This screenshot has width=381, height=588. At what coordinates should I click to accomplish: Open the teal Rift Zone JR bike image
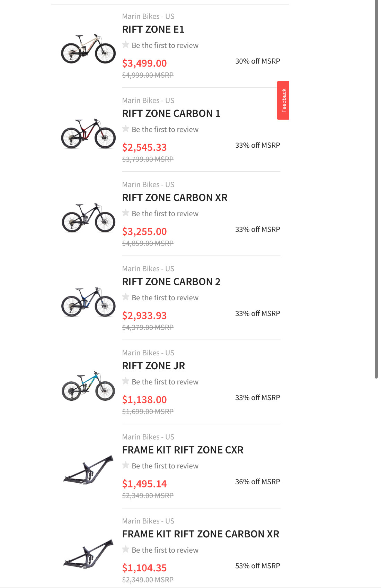(88, 386)
